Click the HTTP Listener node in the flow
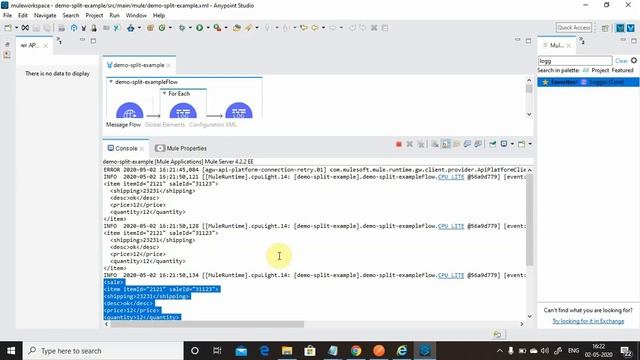 (130, 111)
